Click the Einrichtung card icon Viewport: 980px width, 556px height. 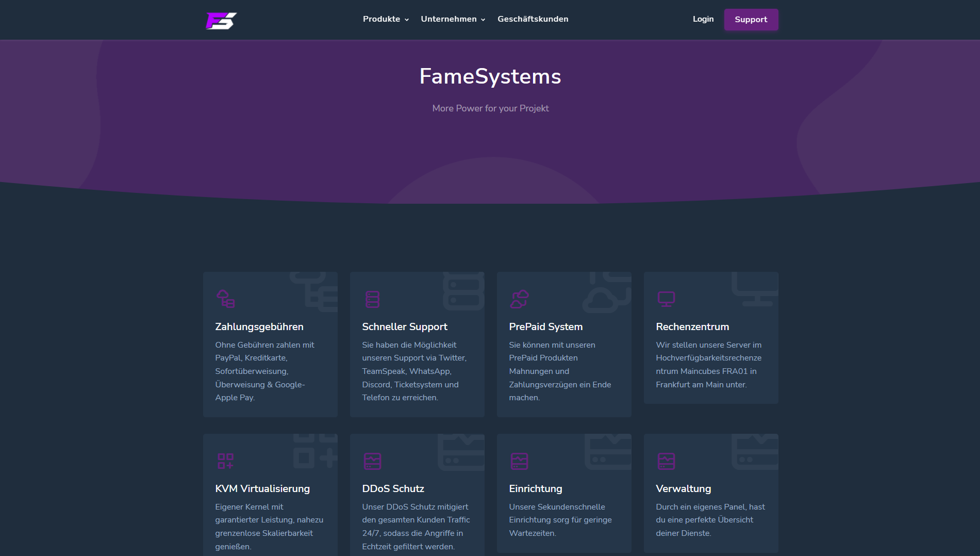(520, 461)
